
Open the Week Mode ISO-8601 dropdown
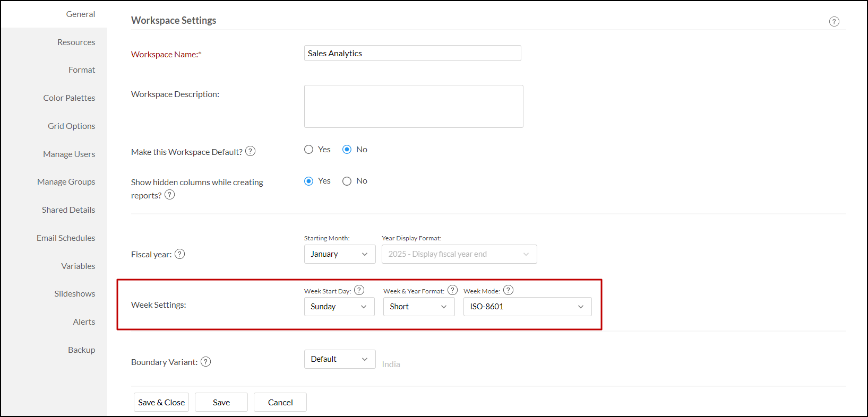pos(527,307)
